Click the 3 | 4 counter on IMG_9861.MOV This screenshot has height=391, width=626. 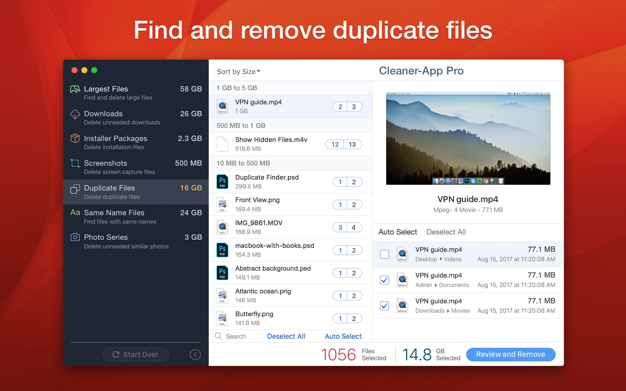click(347, 227)
